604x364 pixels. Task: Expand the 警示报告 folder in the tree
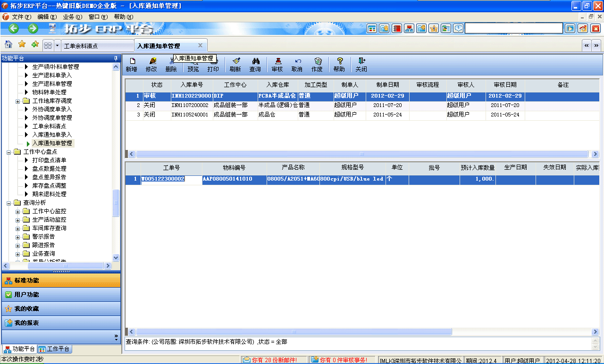[x=17, y=236]
